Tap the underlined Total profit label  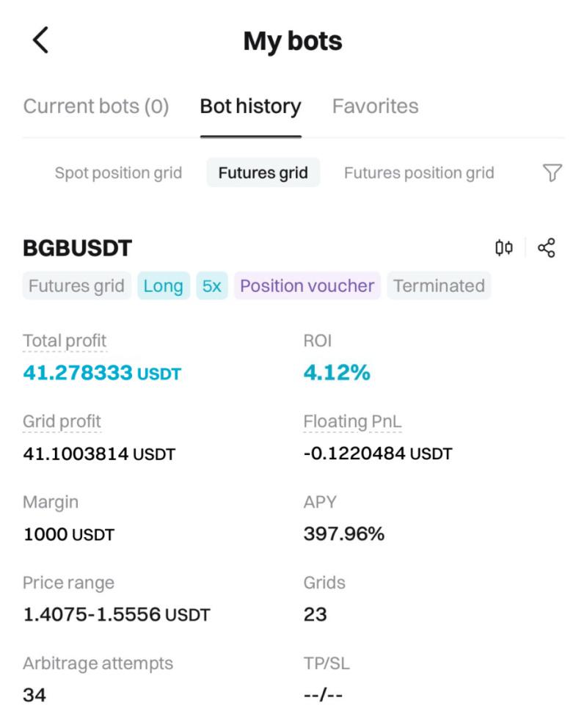65,341
